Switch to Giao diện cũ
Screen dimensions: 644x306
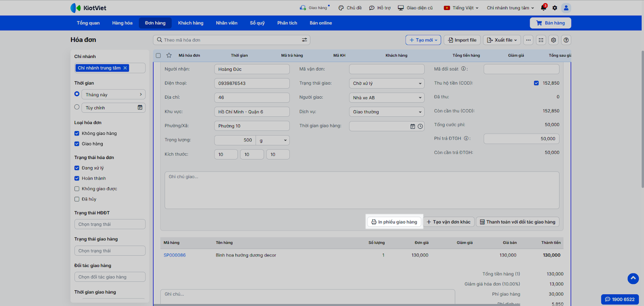(415, 8)
